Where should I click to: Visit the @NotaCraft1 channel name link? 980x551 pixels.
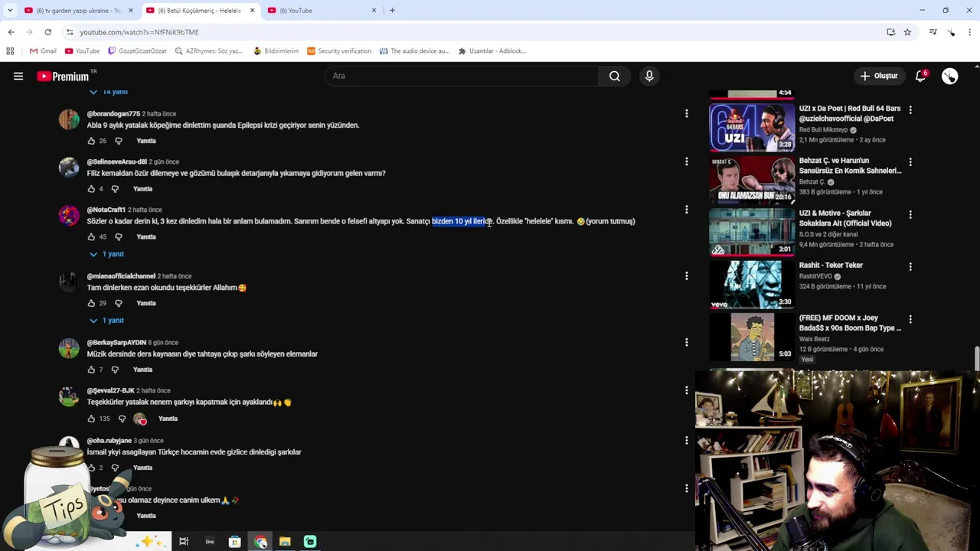point(106,210)
